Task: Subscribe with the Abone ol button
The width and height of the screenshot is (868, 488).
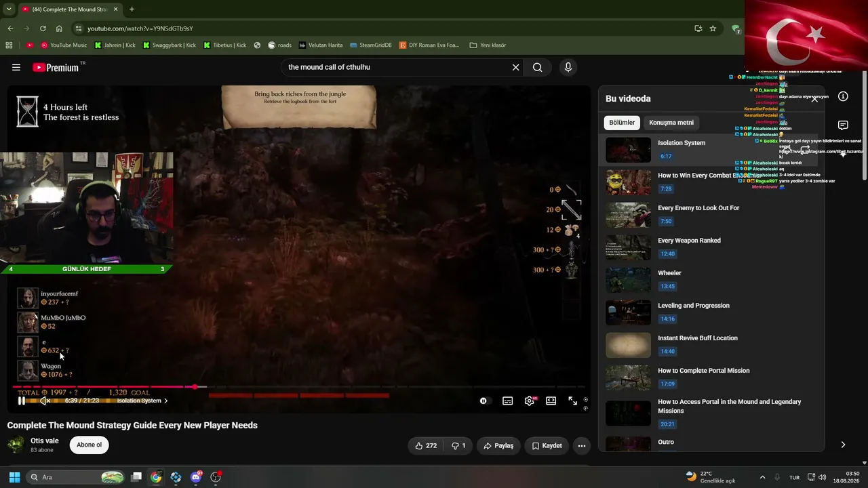Action: 89,445
